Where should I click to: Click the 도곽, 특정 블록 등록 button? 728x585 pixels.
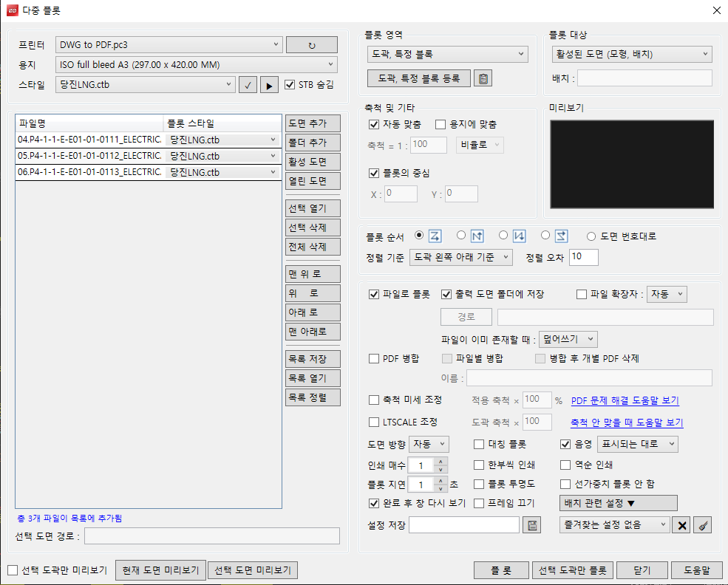click(x=419, y=78)
